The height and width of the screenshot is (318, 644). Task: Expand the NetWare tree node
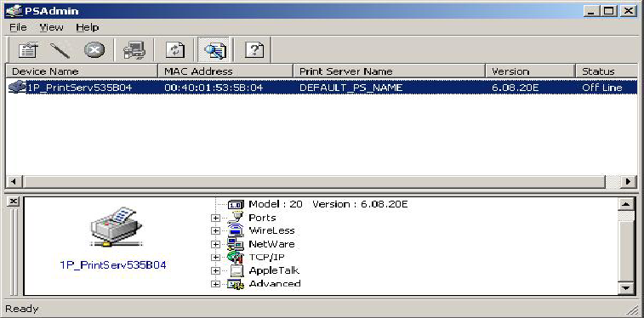click(x=215, y=244)
